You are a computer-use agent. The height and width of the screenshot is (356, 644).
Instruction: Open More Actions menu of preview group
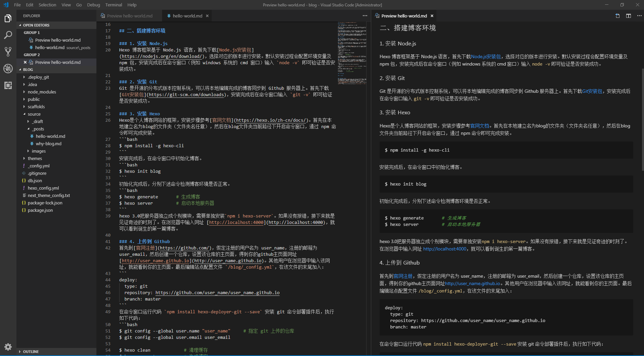639,16
